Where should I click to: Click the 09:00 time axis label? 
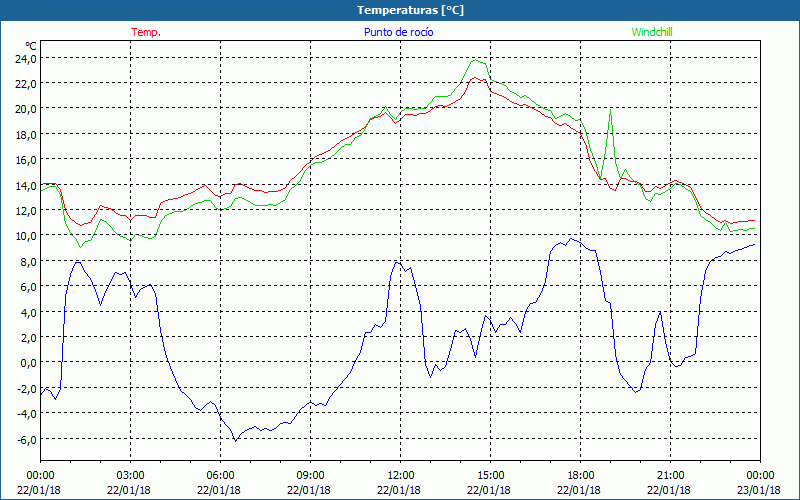pos(310,476)
